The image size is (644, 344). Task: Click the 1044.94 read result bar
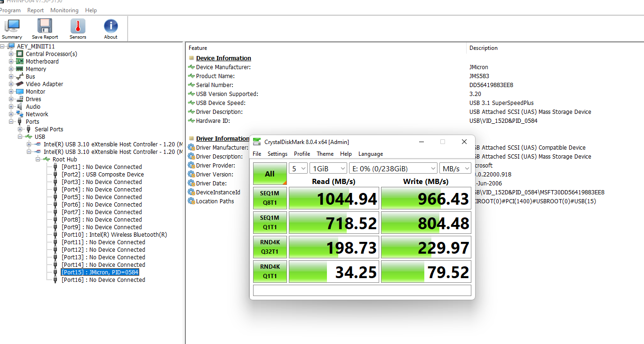[x=334, y=198]
